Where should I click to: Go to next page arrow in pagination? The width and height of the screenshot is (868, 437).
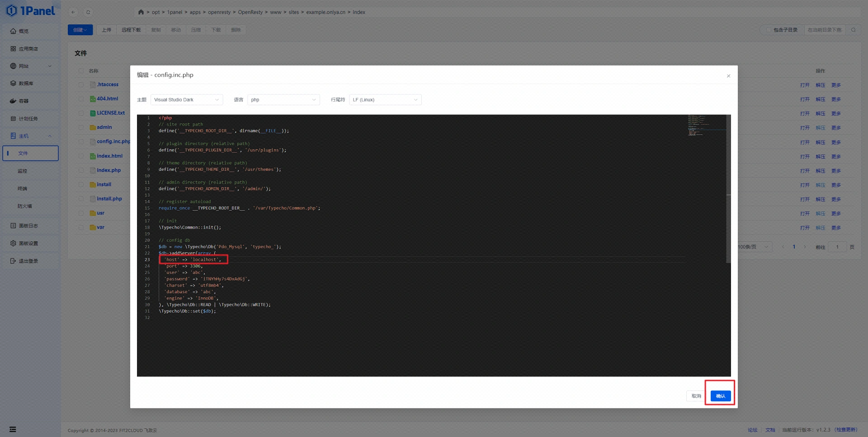point(805,247)
